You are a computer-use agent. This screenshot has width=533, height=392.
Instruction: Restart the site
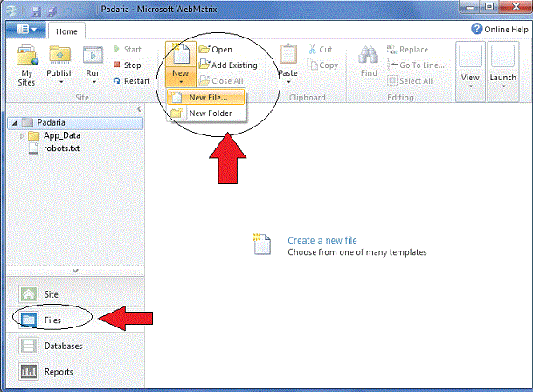pos(132,81)
